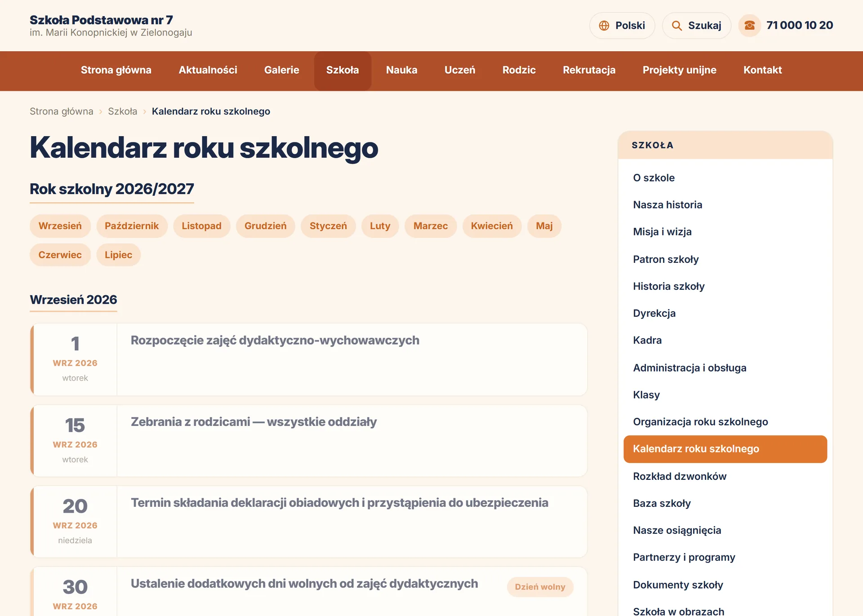Viewport: 863px width, 616px height.
Task: Click Szkoła breadcrumb link
Action: click(x=122, y=111)
